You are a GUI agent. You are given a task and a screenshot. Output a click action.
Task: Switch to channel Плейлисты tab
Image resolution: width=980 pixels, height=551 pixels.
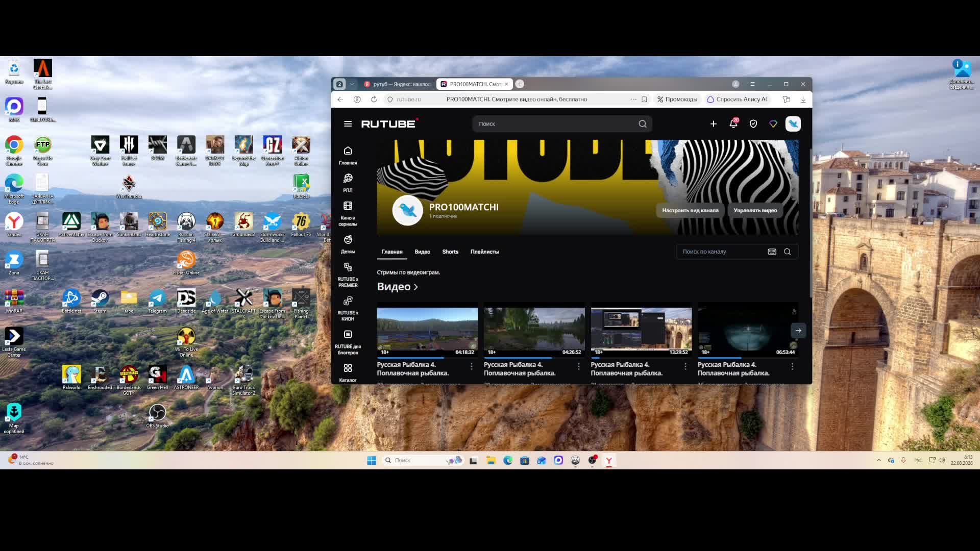point(485,252)
